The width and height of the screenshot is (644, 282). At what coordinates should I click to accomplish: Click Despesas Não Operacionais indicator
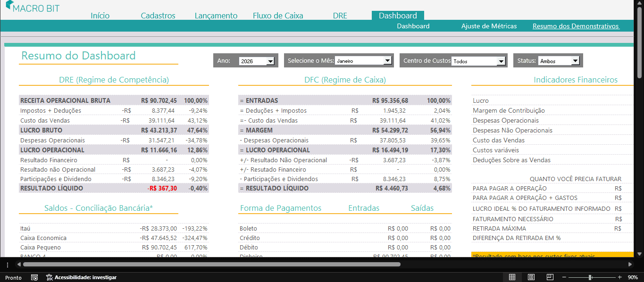tap(512, 130)
